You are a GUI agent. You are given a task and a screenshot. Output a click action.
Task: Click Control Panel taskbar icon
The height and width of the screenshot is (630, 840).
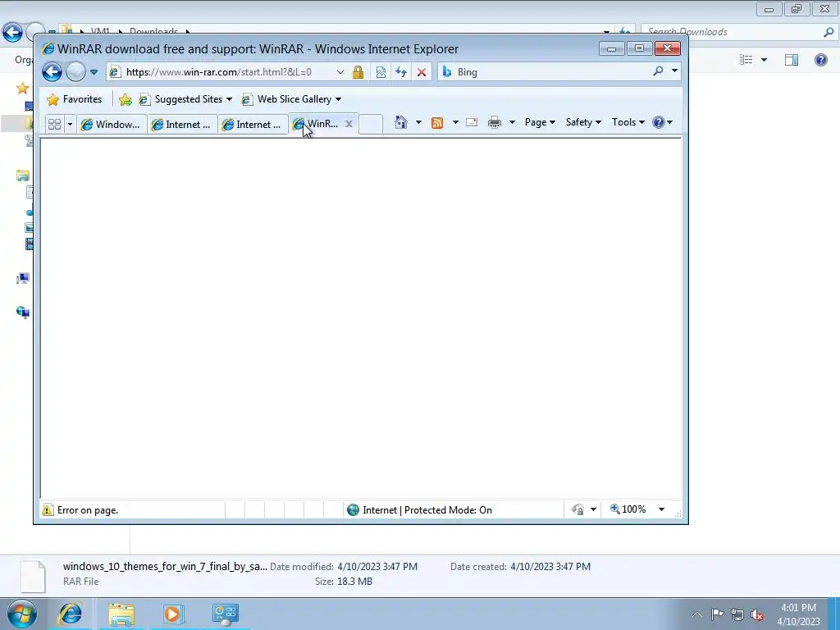pos(225,614)
